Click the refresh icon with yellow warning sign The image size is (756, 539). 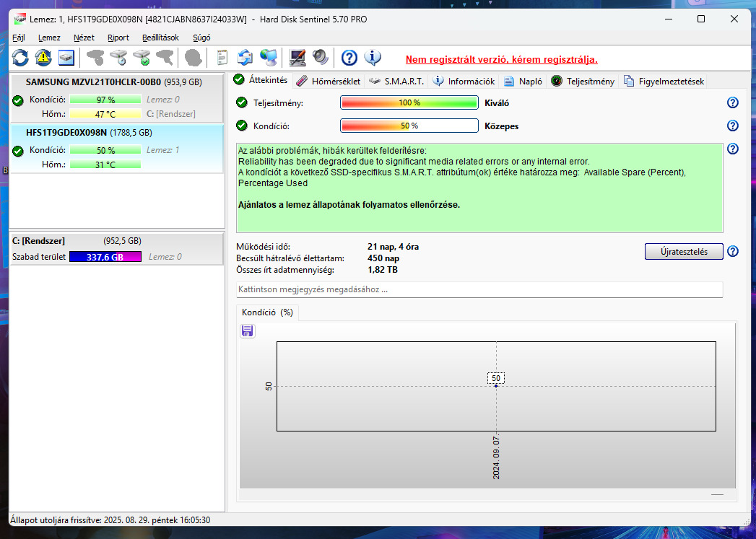43,58
